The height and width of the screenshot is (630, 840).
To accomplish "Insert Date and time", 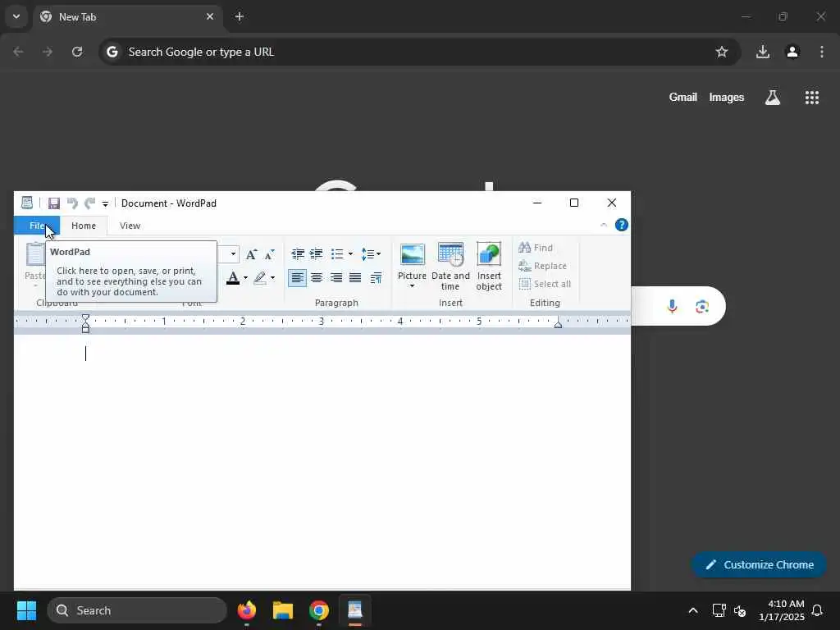I will tap(450, 267).
